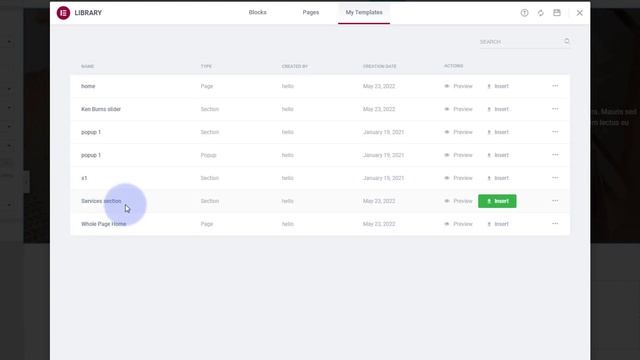The height and width of the screenshot is (360, 640).
Task: Preview the popup 1 Section template
Action: click(458, 132)
